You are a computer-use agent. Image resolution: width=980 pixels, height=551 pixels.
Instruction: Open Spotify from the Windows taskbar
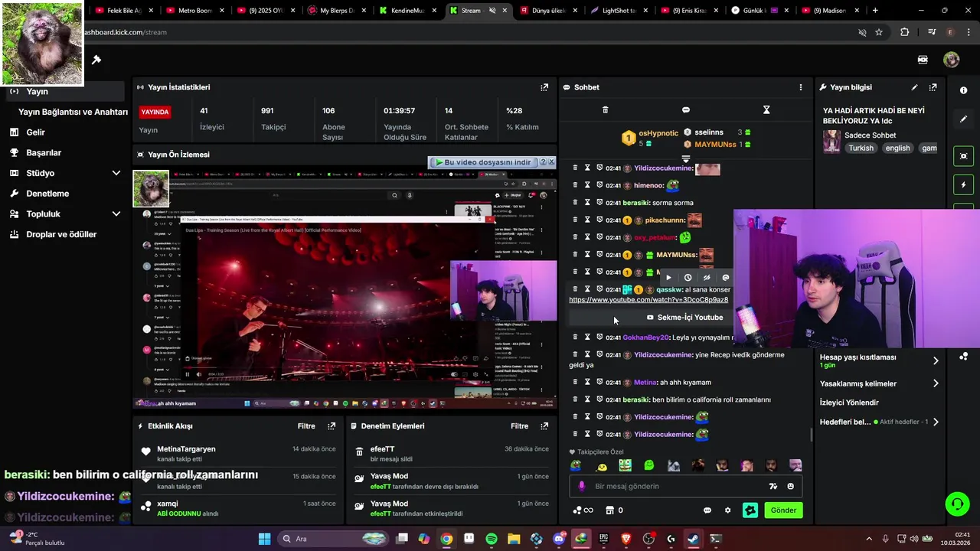[x=492, y=539]
